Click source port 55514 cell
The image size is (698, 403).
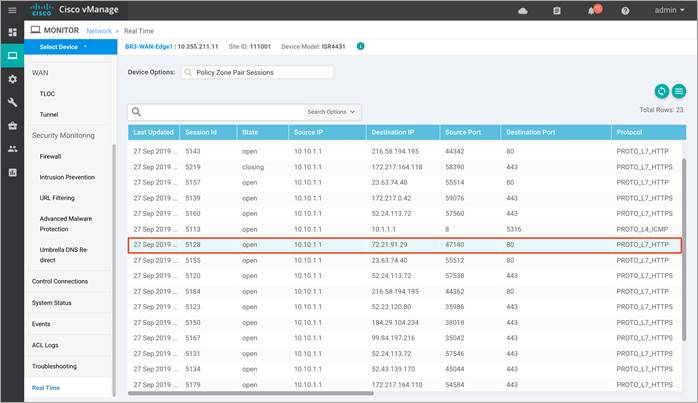pyautogui.click(x=455, y=183)
